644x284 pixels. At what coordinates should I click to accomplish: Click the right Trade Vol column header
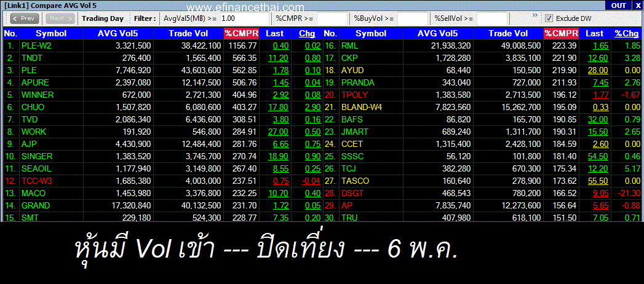point(507,34)
